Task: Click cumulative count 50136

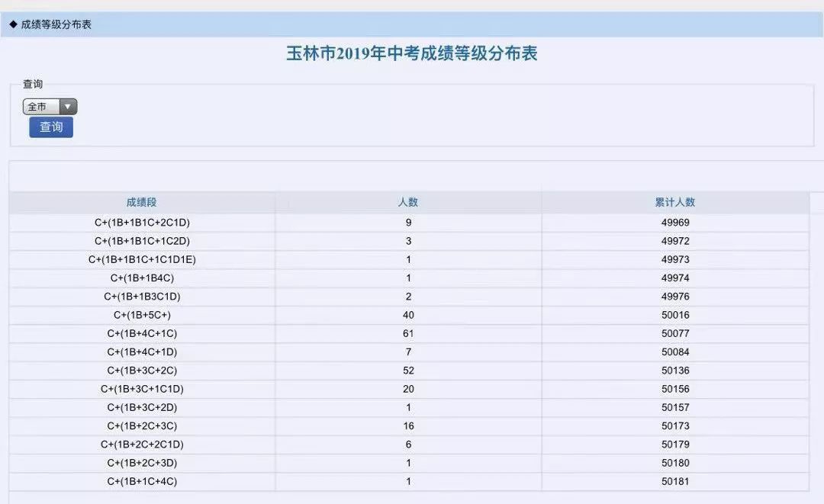Action: point(675,371)
